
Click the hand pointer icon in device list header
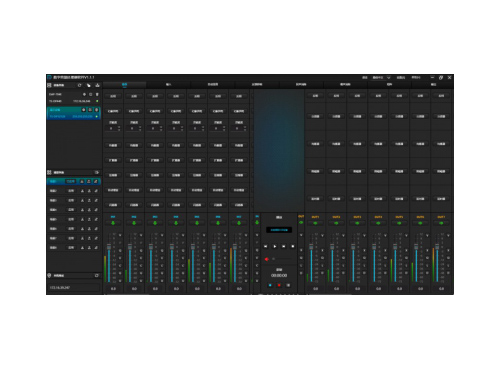89,86
